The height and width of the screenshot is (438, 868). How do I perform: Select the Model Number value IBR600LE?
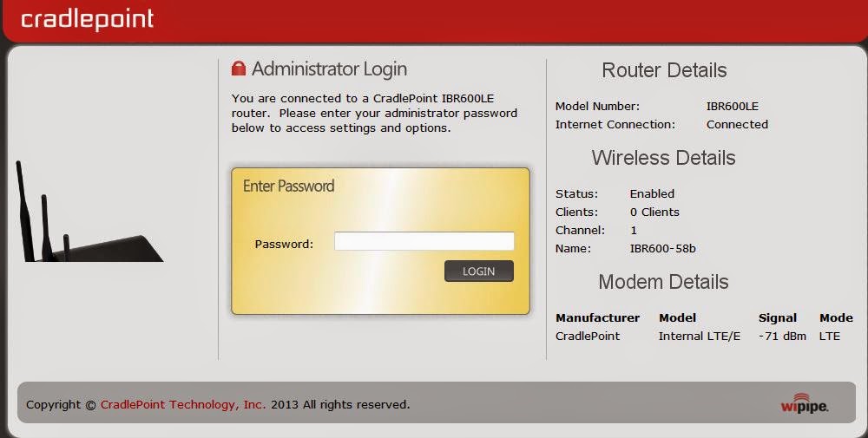click(733, 106)
